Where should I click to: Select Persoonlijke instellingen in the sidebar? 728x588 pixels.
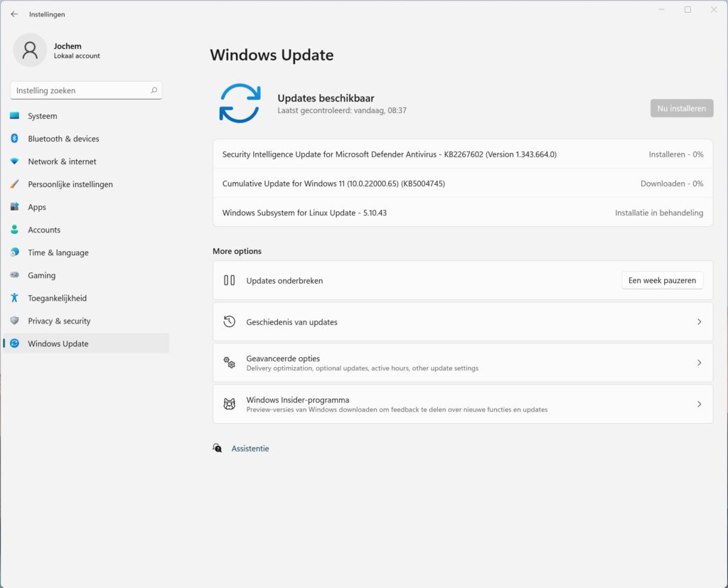click(70, 184)
